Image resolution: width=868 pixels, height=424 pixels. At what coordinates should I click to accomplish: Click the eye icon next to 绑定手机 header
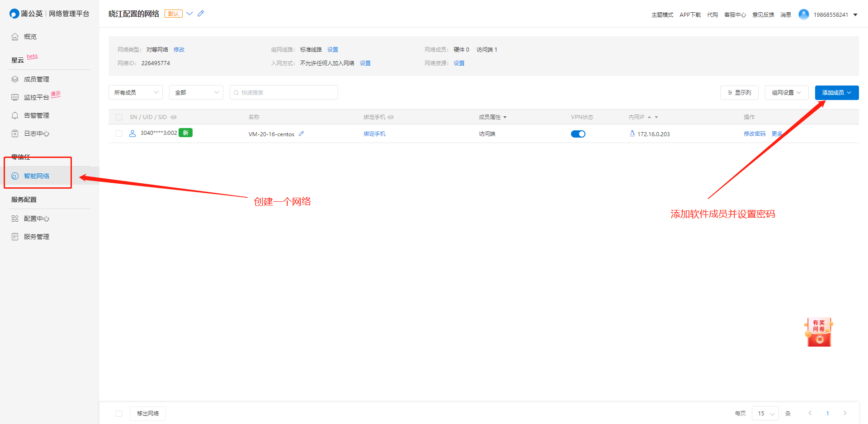pos(391,117)
